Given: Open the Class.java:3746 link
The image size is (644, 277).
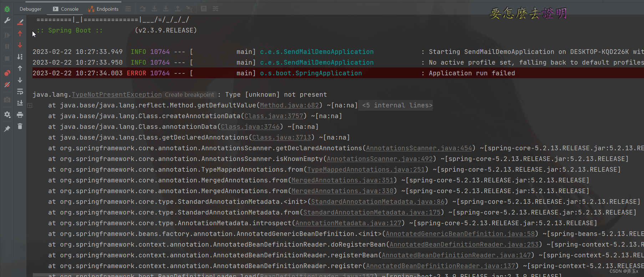Looking at the screenshot, I should tap(250, 127).
